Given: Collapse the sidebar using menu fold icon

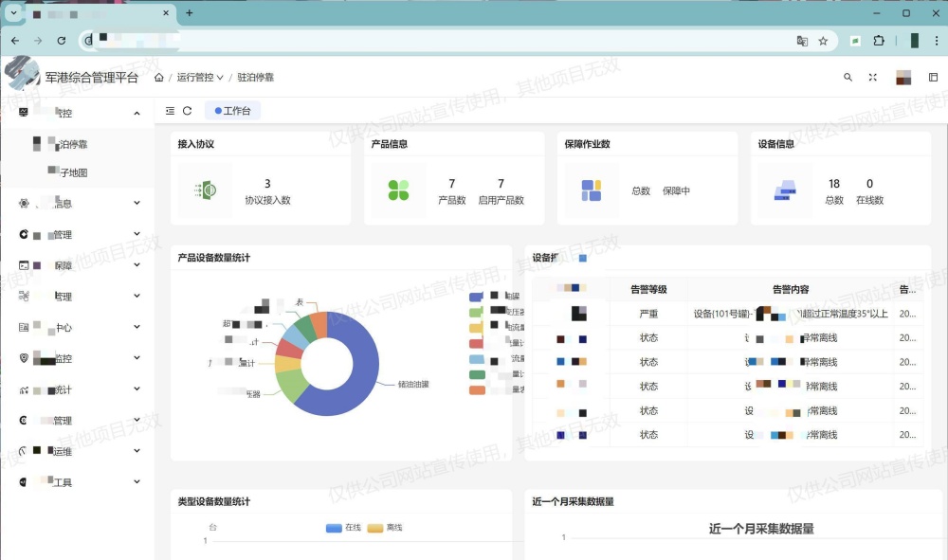Looking at the screenshot, I should [x=170, y=111].
